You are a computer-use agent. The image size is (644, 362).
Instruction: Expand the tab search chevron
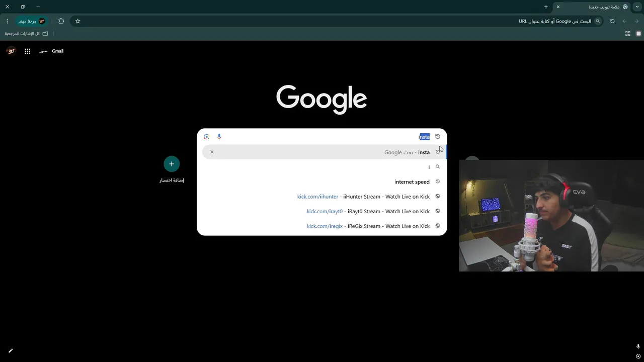click(x=637, y=7)
